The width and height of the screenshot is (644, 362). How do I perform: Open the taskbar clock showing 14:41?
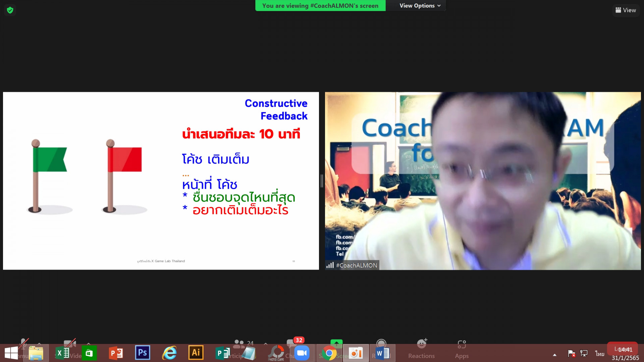[625, 354]
